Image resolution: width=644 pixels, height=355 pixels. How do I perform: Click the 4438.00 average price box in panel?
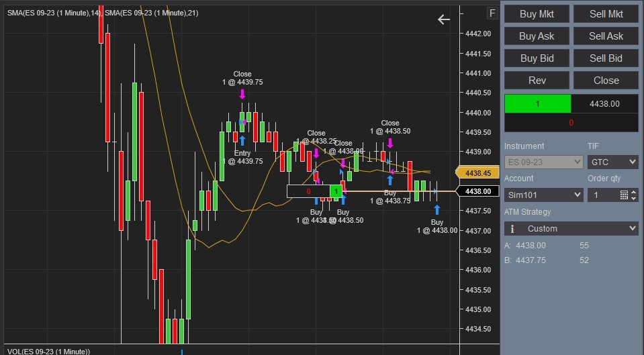click(x=604, y=104)
